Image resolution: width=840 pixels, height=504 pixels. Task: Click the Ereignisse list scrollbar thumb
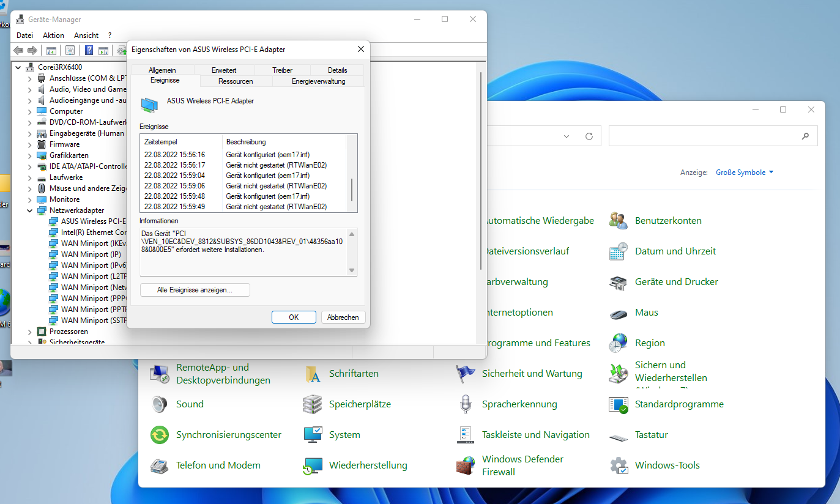(x=351, y=190)
